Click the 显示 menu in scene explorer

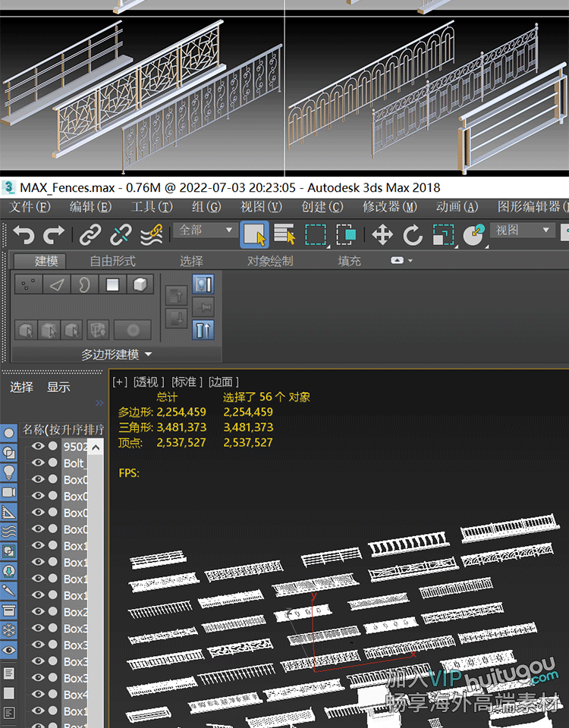click(x=58, y=387)
